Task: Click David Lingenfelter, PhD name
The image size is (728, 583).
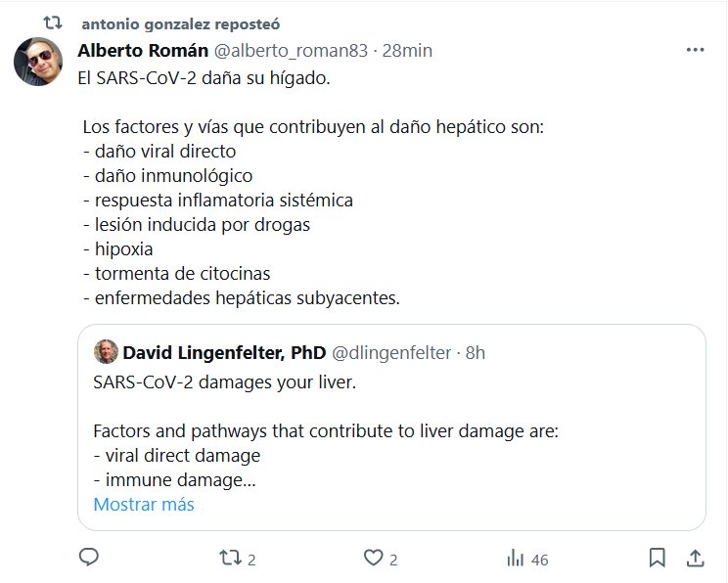Action: pyautogui.click(x=224, y=352)
